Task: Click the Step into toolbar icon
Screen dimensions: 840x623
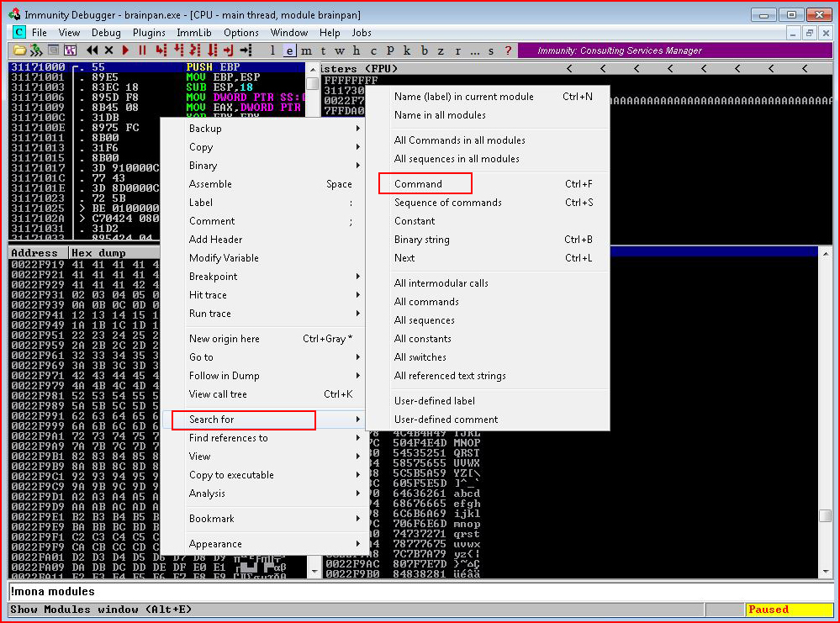Action: 161,50
